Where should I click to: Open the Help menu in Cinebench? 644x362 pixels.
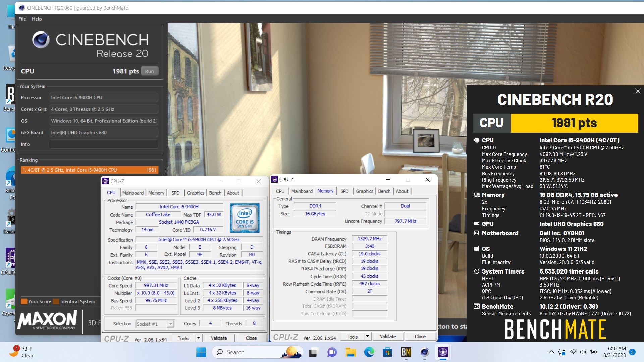[37, 19]
